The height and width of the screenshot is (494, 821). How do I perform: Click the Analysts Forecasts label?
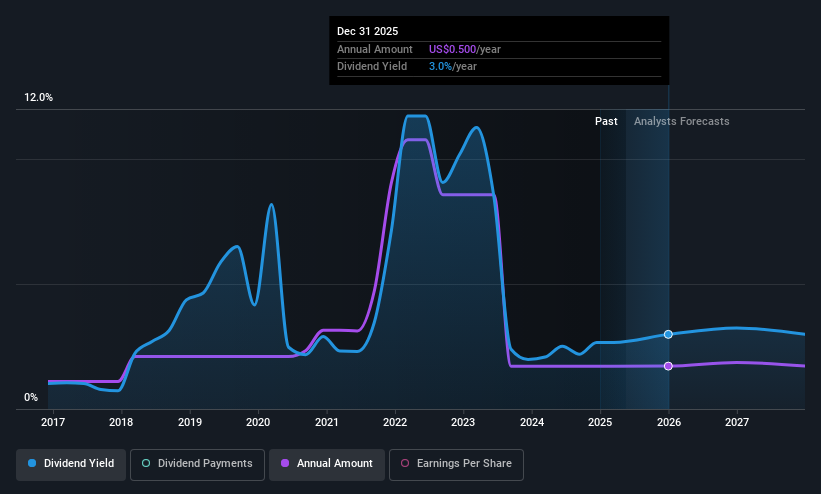click(x=682, y=122)
